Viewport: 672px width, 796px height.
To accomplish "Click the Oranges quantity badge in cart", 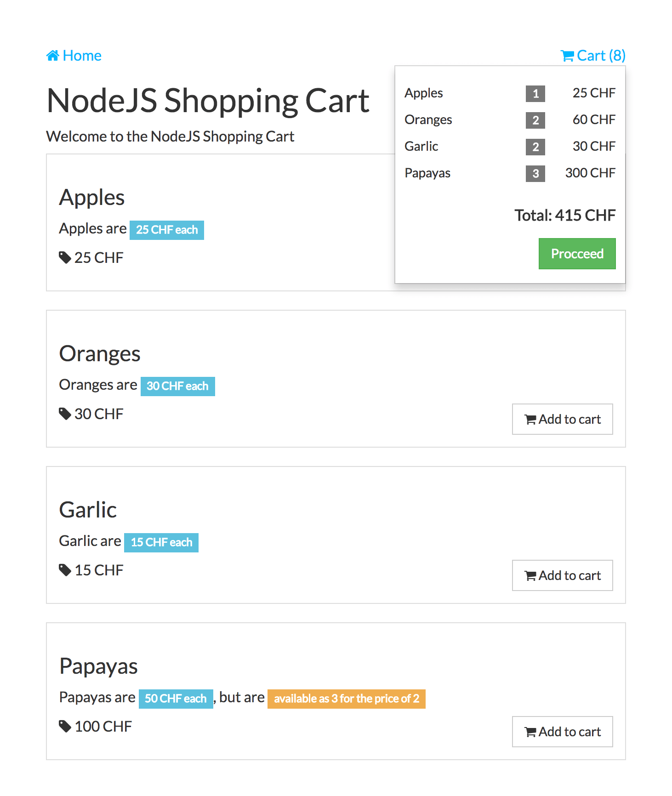I will click(535, 120).
